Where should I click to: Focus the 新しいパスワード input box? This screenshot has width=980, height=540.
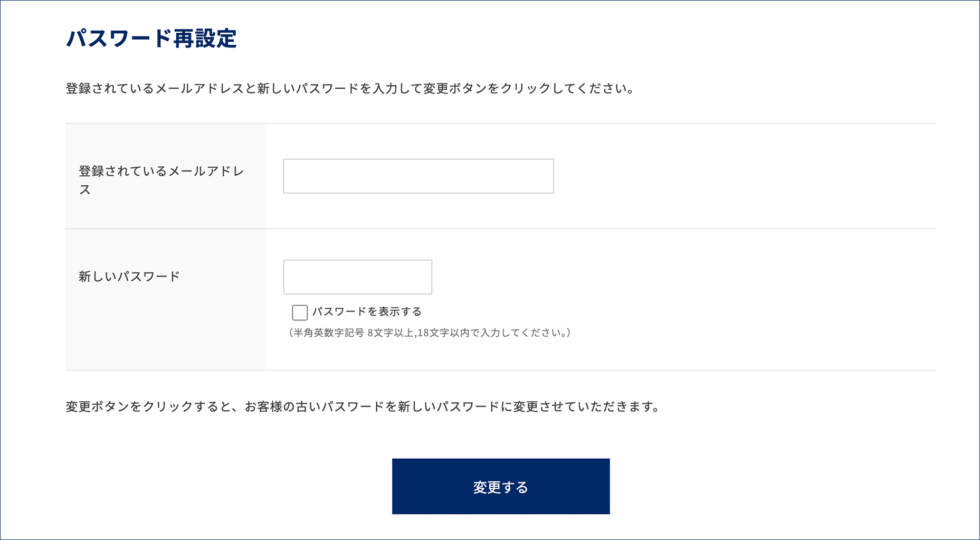357,277
